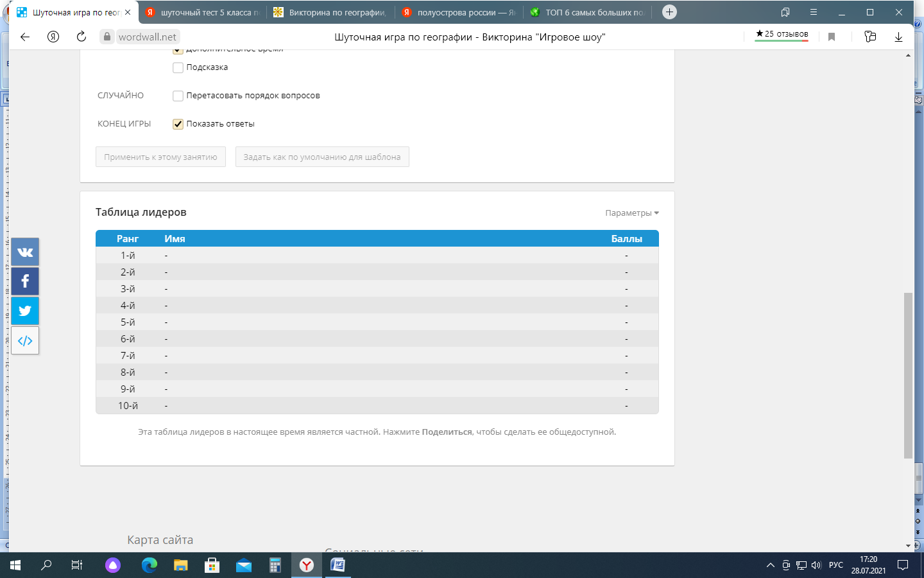924x578 pixels.
Task: Show hidden tray icons
Action: [771, 565]
